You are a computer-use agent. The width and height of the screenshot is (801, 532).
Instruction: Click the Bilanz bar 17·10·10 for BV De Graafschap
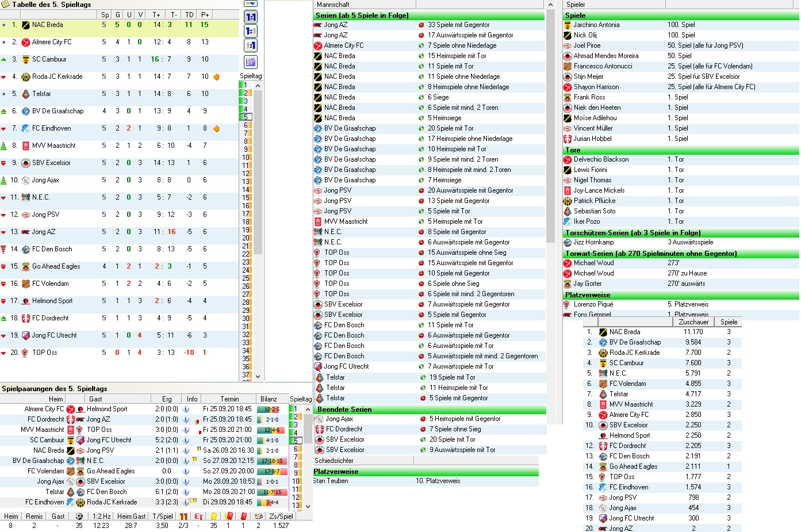tap(271, 461)
